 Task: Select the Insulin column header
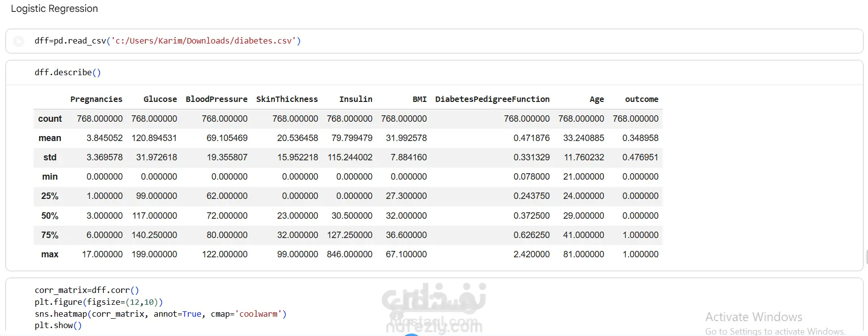tap(356, 99)
